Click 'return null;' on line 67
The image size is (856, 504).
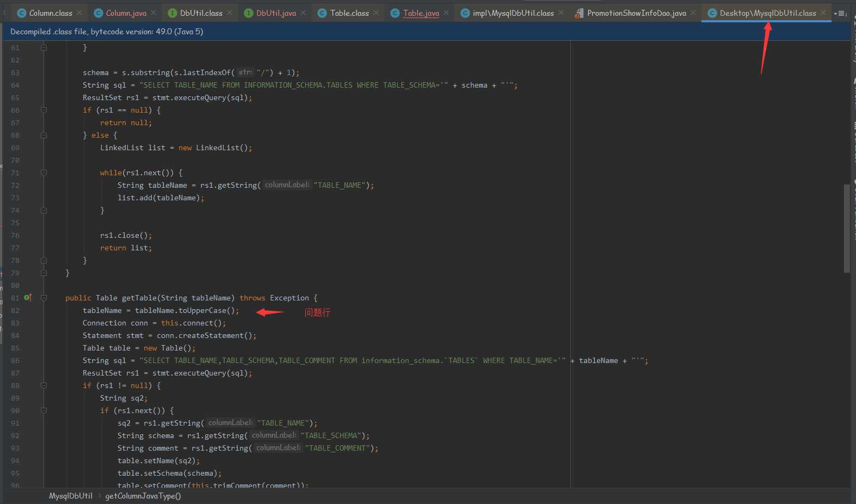click(126, 122)
